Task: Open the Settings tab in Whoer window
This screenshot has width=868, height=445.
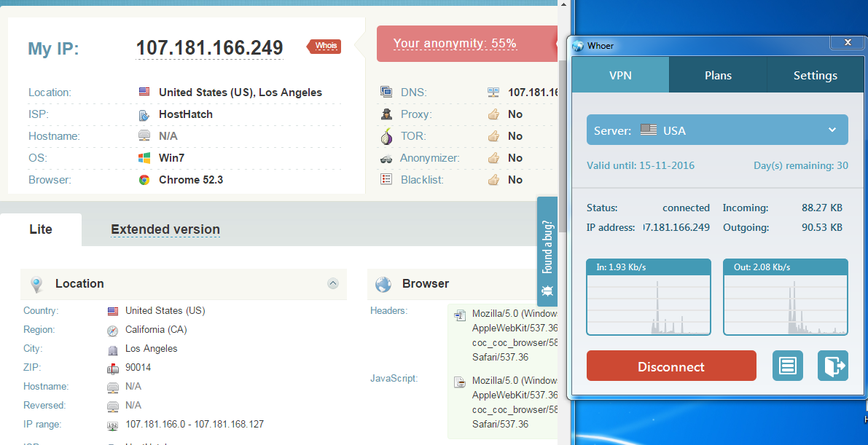Action: click(816, 75)
